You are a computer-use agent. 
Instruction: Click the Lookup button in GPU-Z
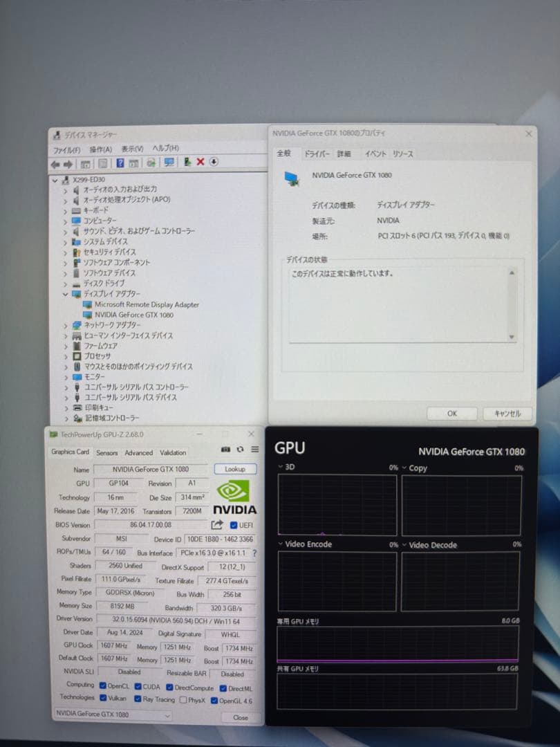tap(235, 469)
